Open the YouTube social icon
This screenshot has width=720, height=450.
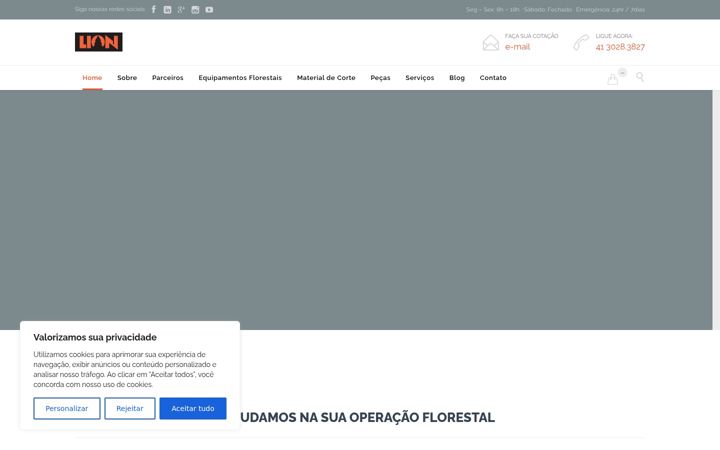pos(209,10)
